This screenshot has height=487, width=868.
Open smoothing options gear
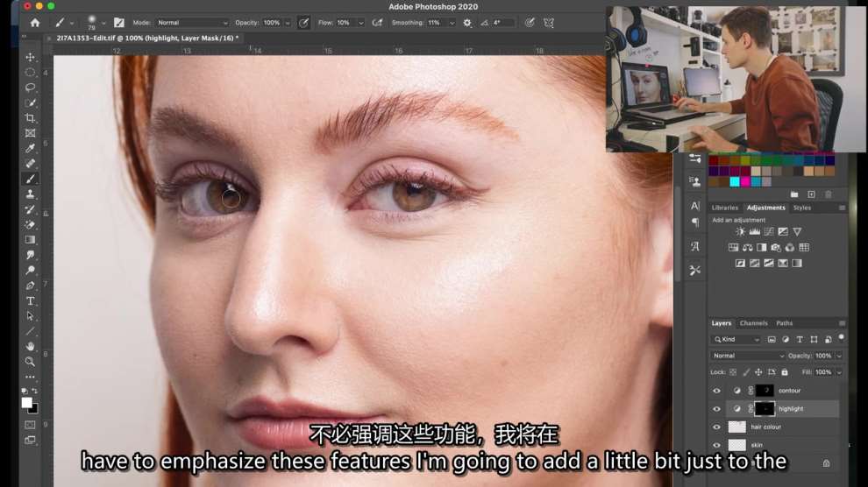point(467,23)
